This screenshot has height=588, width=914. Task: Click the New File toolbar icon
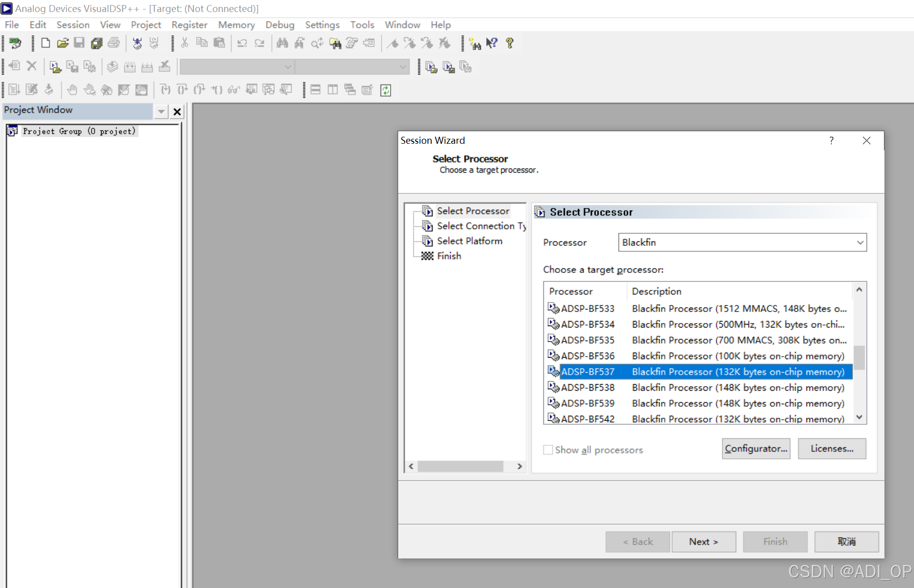46,43
